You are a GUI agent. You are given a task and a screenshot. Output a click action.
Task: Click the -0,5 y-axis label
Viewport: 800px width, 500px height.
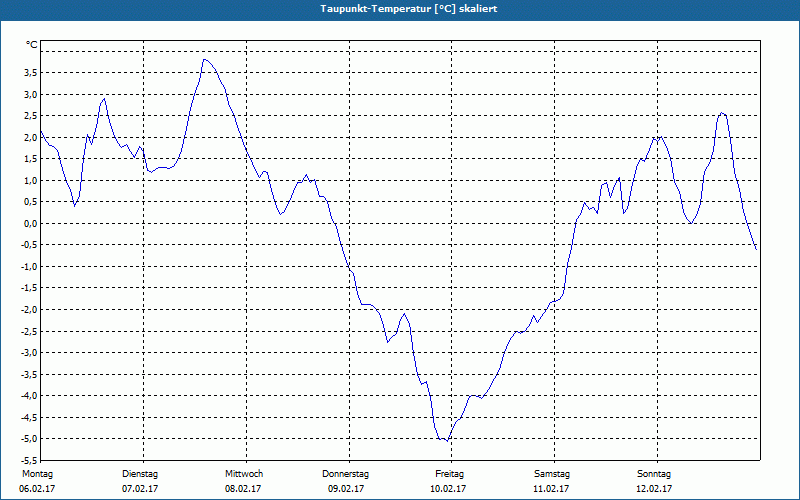click(29, 245)
